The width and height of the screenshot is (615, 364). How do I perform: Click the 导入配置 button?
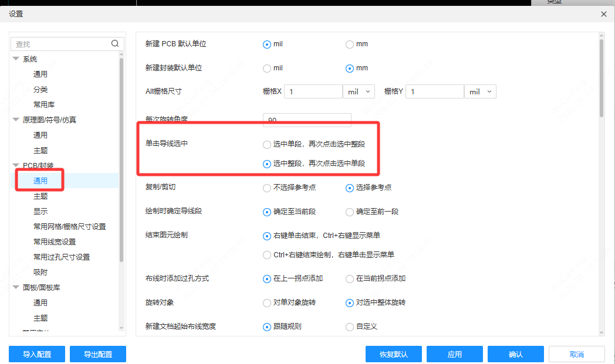point(36,353)
